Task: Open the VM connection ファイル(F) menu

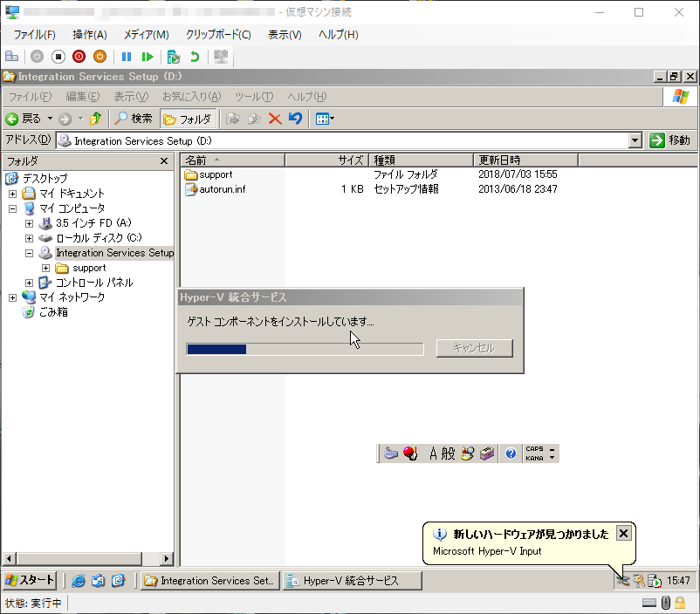Action: (34, 35)
